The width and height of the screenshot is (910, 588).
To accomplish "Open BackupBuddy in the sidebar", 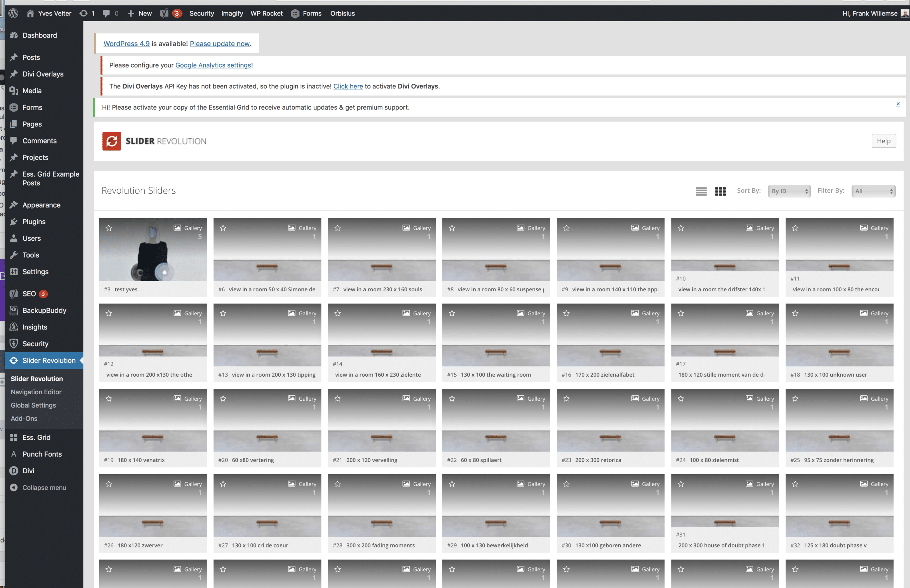I will tap(44, 310).
